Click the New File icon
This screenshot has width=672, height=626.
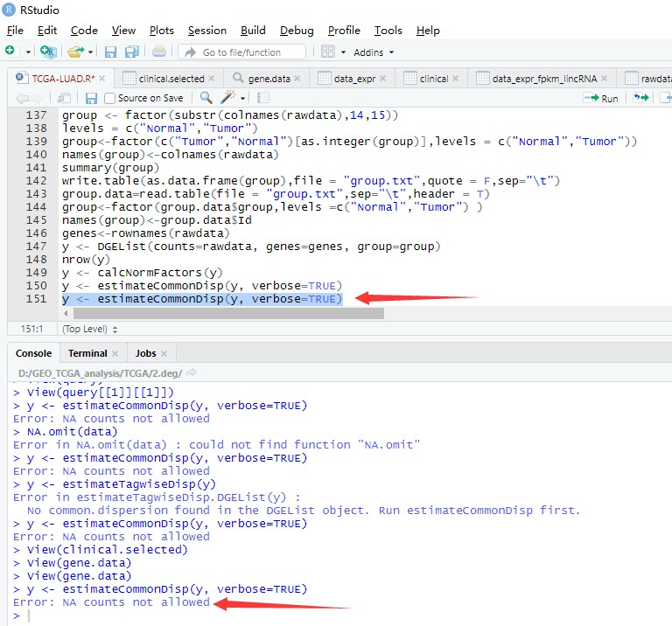click(x=10, y=52)
